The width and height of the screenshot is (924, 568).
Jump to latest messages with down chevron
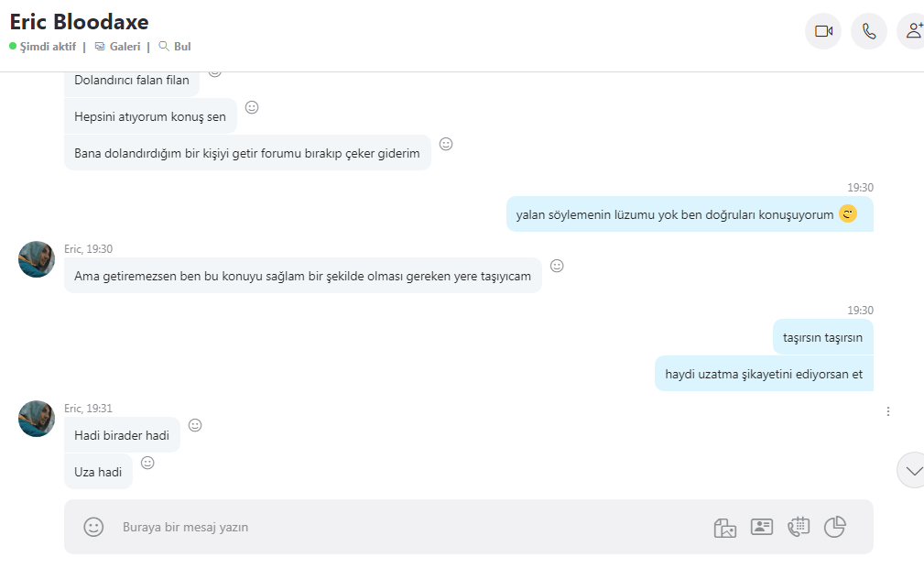click(913, 470)
